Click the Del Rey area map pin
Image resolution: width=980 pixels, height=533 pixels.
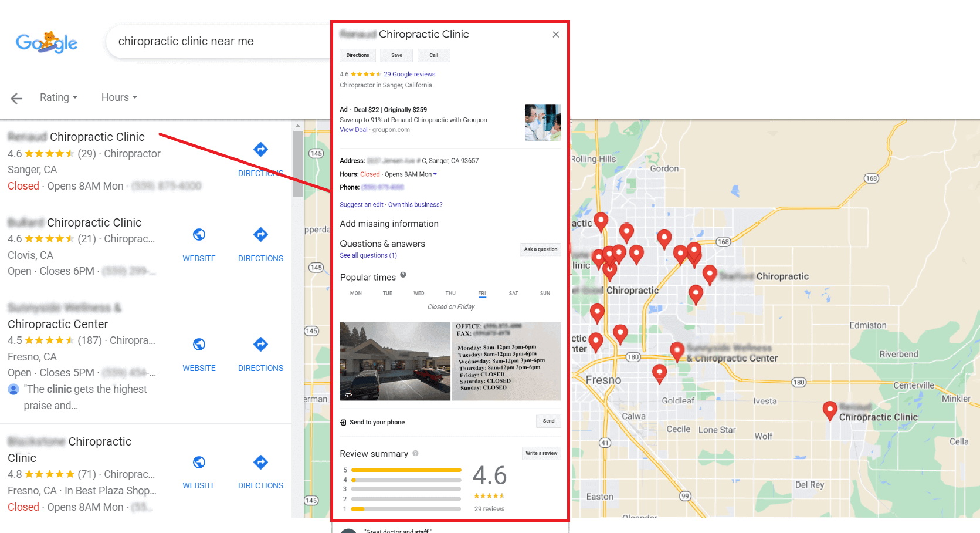tap(829, 410)
